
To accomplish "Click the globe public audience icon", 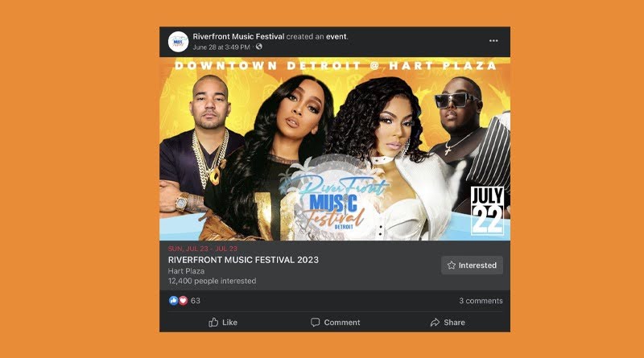I will tap(258, 47).
